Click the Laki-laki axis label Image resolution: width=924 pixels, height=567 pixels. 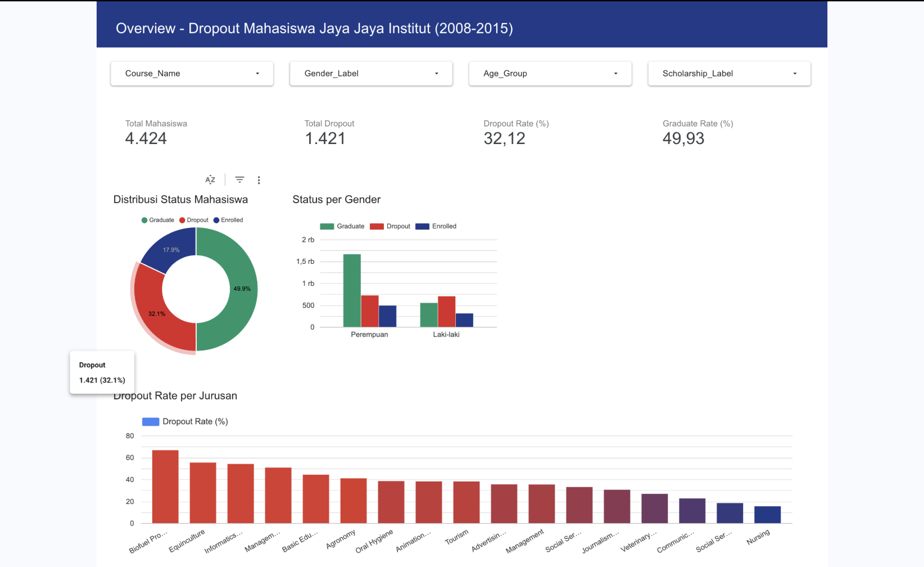[x=446, y=334]
